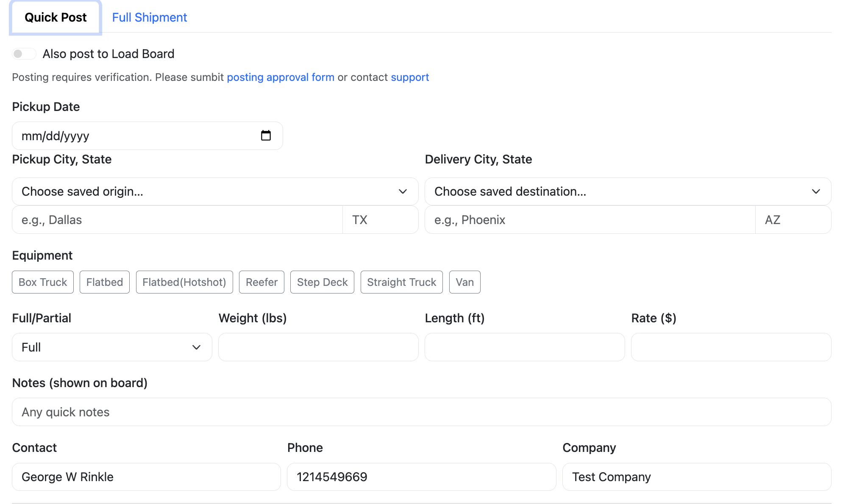The width and height of the screenshot is (851, 504).
Task: Select the Step Deck equipment chip
Action: click(322, 282)
